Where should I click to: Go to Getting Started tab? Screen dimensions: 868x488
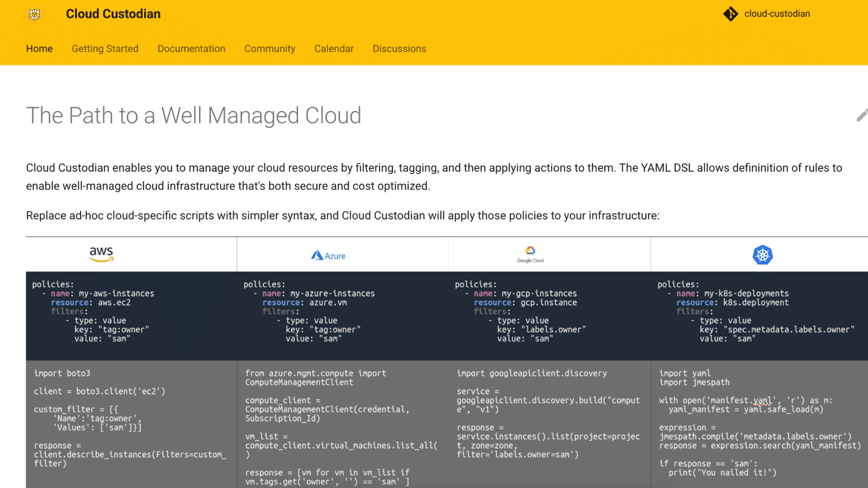105,49
